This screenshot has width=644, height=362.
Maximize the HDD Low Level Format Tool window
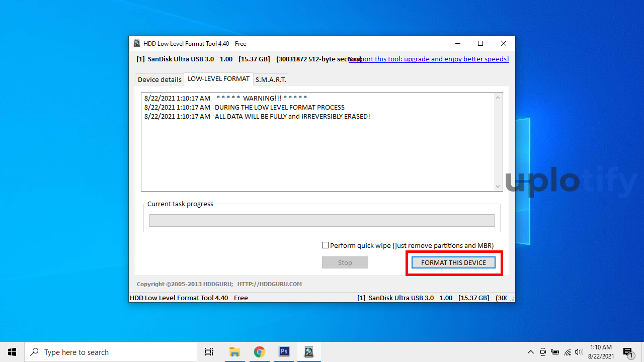480,44
